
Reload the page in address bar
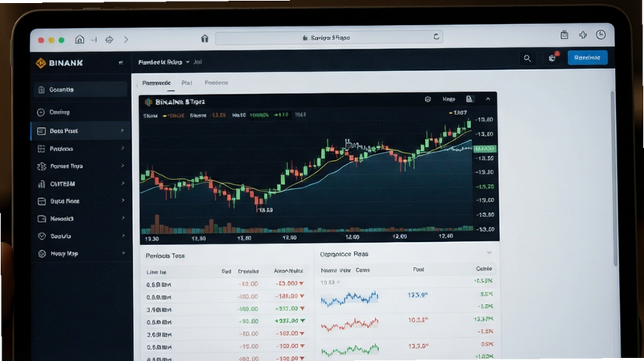[436, 37]
